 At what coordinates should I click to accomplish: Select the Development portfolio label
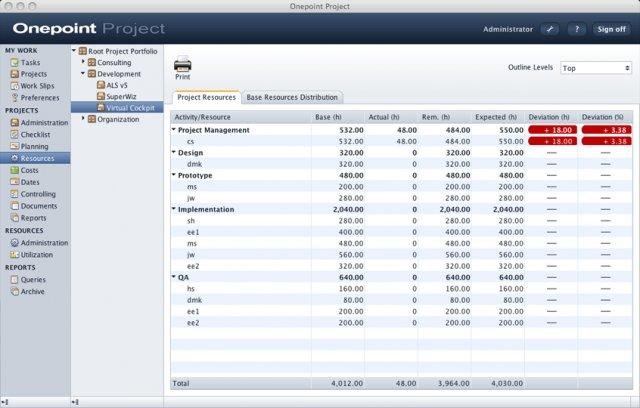coord(119,74)
